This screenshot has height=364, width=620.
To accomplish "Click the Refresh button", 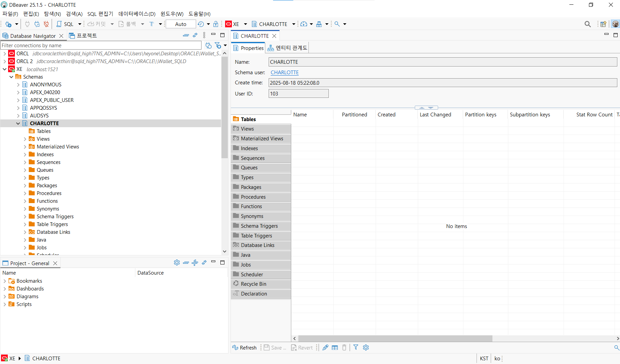I will tap(245, 347).
